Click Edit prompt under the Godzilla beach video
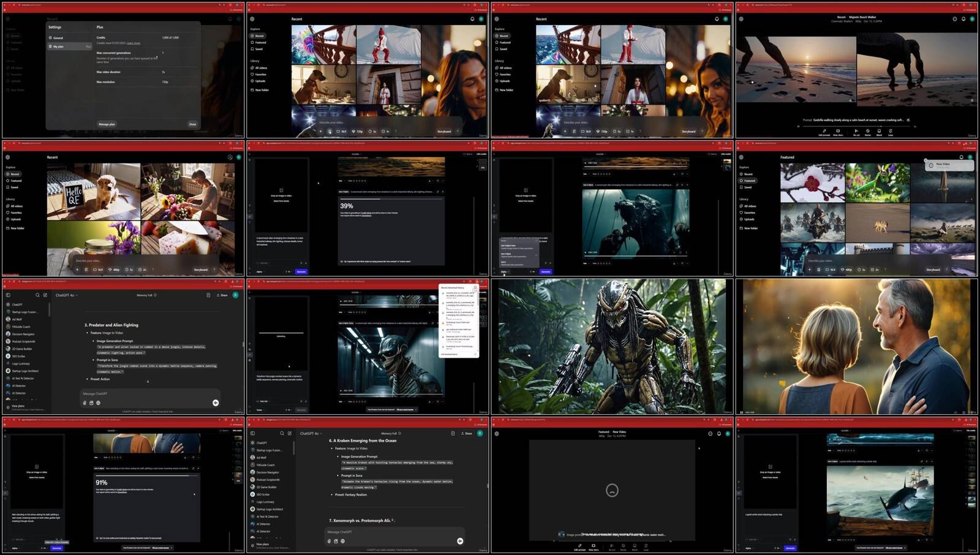The width and height of the screenshot is (980, 555). (824, 132)
